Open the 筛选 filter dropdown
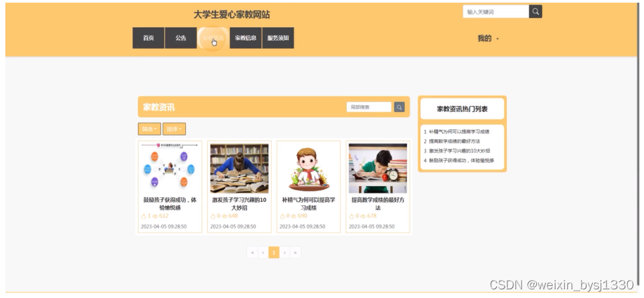Screen dimensions: 644x298 [149, 129]
